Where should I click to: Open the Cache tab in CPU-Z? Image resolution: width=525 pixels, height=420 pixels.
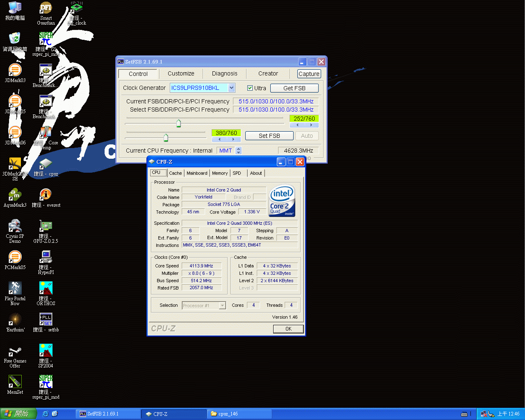click(x=175, y=173)
